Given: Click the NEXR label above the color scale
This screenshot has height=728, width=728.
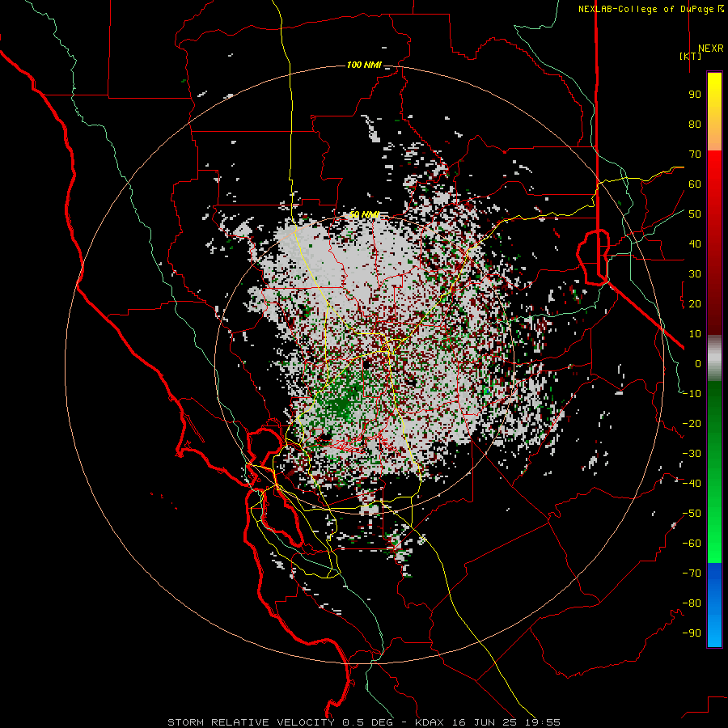Looking at the screenshot, I should point(711,49).
